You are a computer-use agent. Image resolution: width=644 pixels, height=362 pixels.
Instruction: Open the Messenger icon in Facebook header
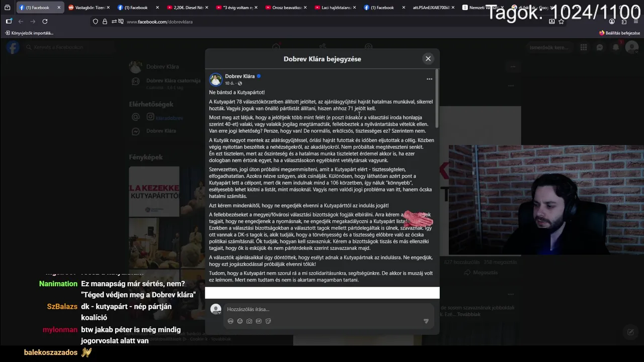(600, 47)
